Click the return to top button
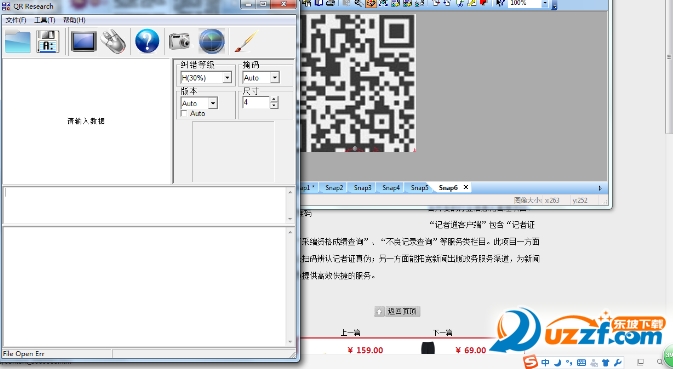The height and width of the screenshot is (369, 673). pyautogui.click(x=397, y=311)
